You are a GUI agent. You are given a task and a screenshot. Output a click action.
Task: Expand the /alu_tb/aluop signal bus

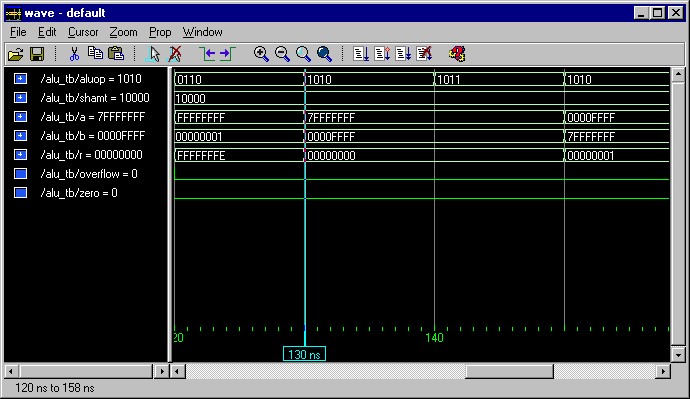pos(20,79)
